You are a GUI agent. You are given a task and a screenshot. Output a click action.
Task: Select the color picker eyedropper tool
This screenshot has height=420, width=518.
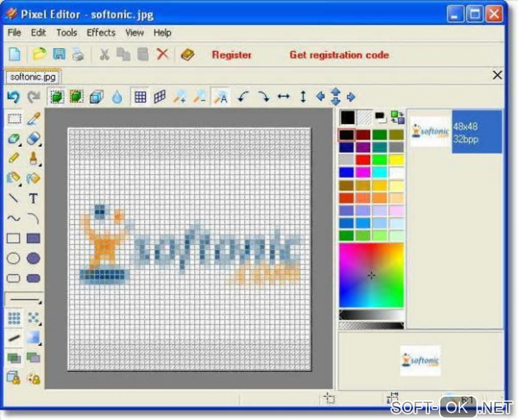click(x=34, y=119)
